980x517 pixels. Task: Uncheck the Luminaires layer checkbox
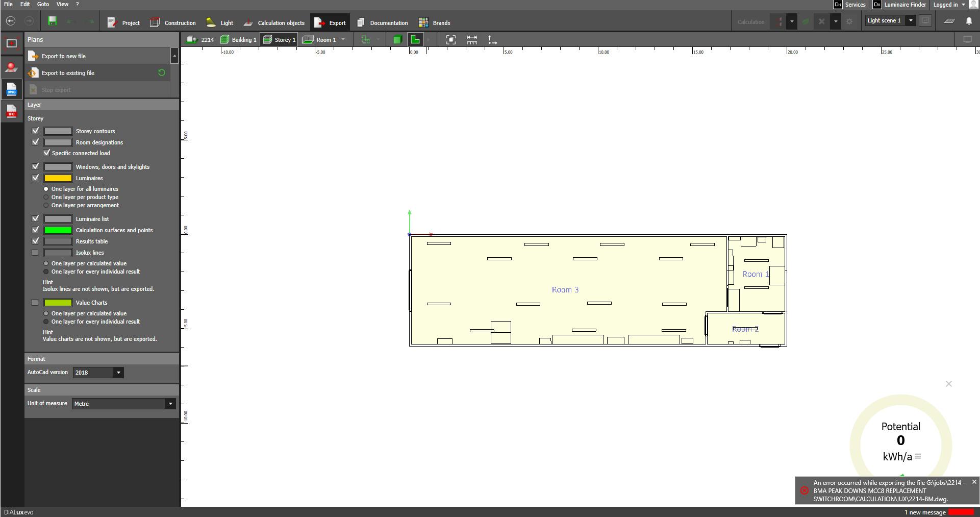pyautogui.click(x=35, y=178)
